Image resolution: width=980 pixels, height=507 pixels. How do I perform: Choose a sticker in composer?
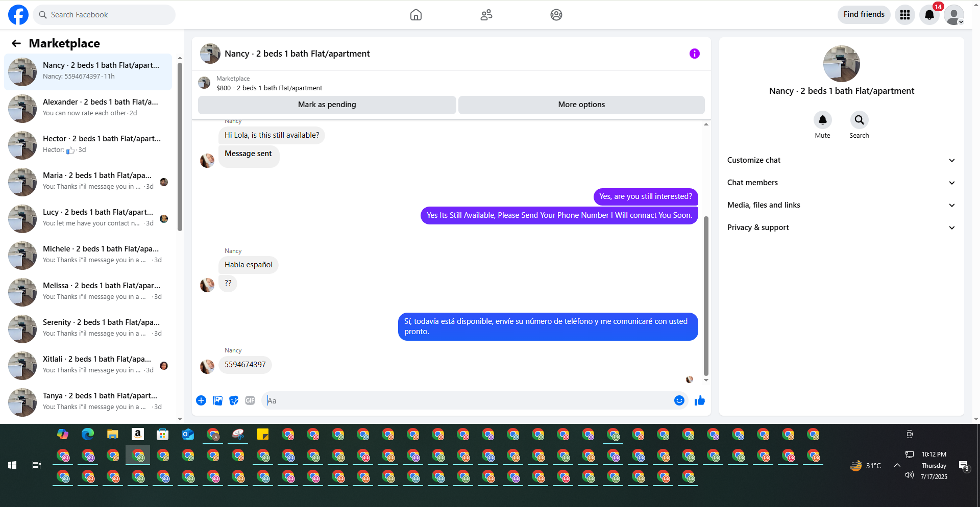(234, 400)
